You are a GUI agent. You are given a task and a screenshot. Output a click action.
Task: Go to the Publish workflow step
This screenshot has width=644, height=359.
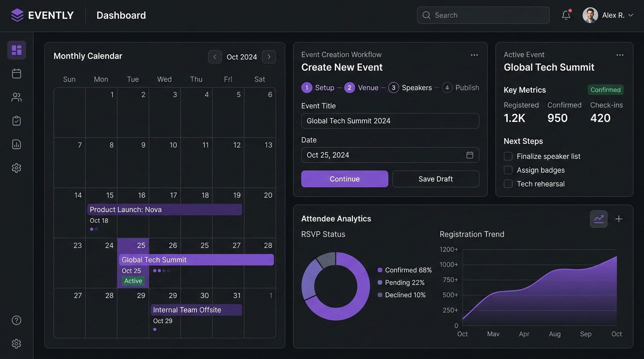pyautogui.click(x=461, y=87)
